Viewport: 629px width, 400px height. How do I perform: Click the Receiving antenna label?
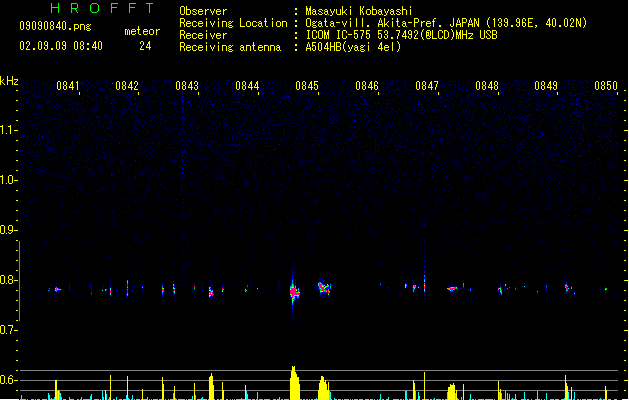click(230, 47)
